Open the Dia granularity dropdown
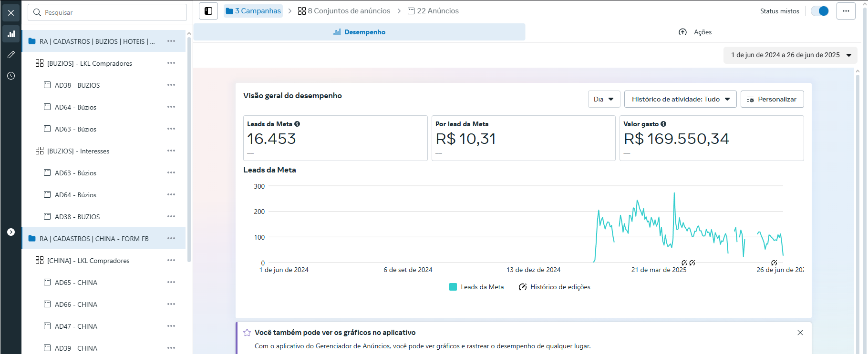The height and width of the screenshot is (354, 868). 604,99
